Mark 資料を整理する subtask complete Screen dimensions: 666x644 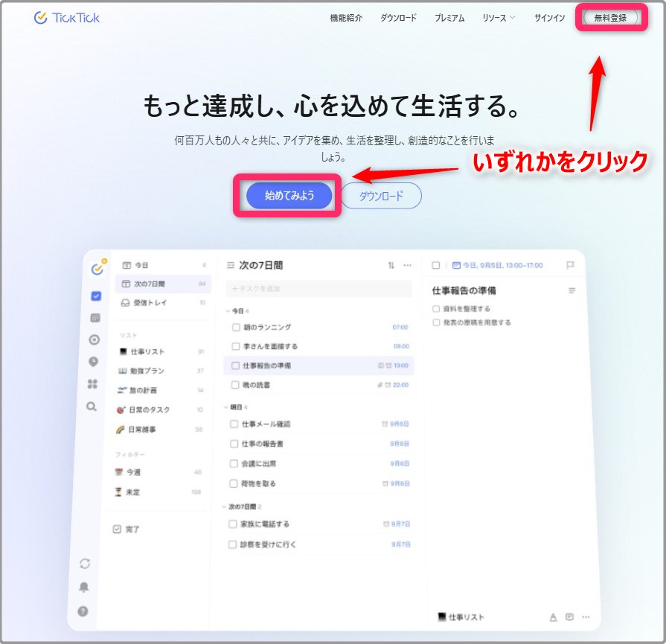[x=435, y=309]
